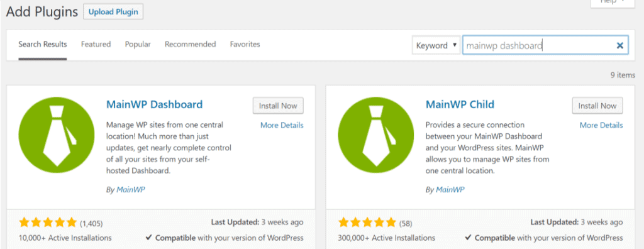The width and height of the screenshot is (644, 249).
Task: Click Compatible notice for MainWP Dashboard
Action: click(x=225, y=238)
